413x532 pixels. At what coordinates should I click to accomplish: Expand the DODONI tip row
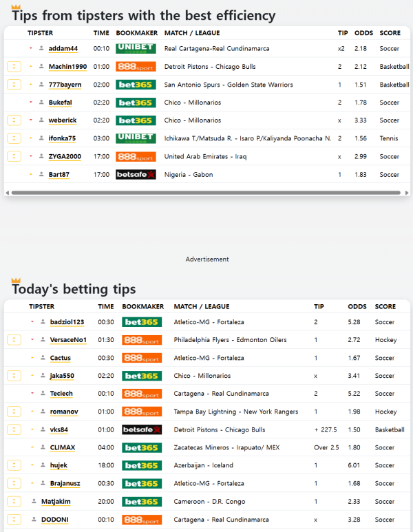tap(14, 520)
